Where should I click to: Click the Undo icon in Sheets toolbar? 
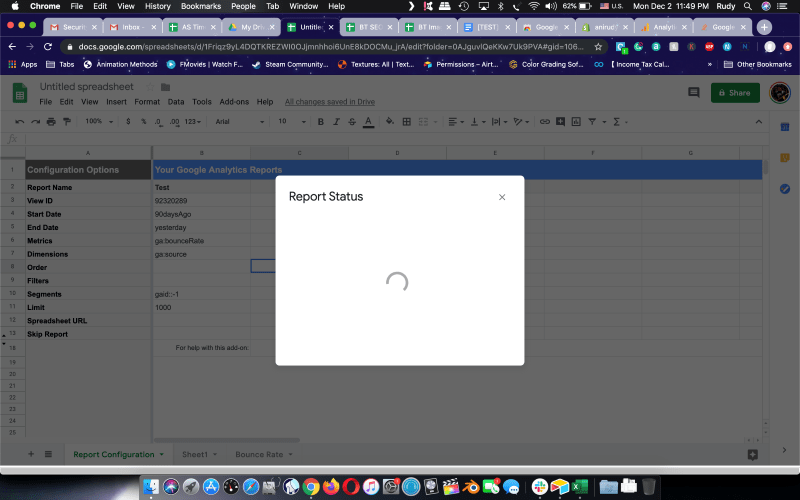(19, 121)
